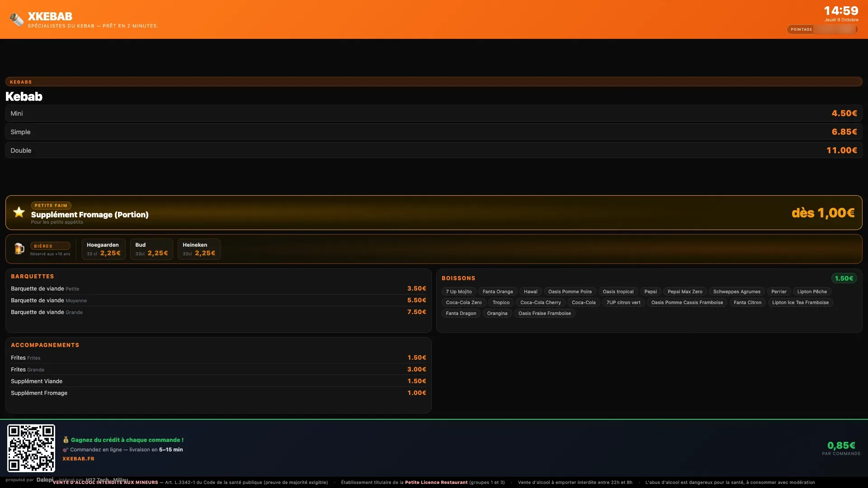Click the XKEBAB kebab logo icon

tap(17, 19)
